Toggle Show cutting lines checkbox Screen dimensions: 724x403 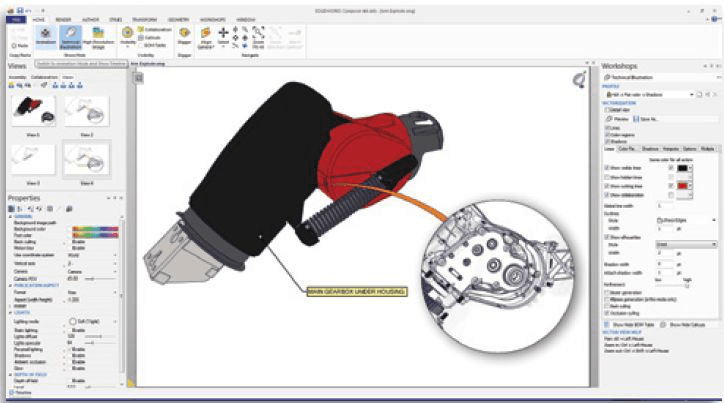click(607, 186)
